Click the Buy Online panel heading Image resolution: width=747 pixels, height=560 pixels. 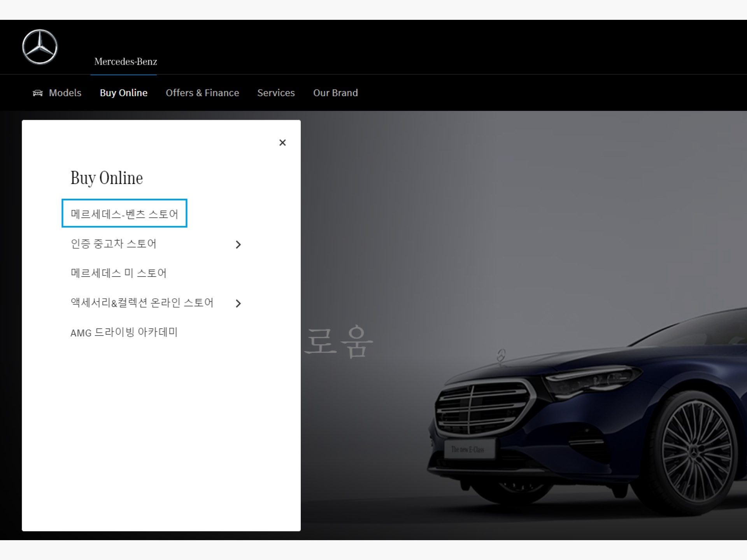[x=106, y=178]
